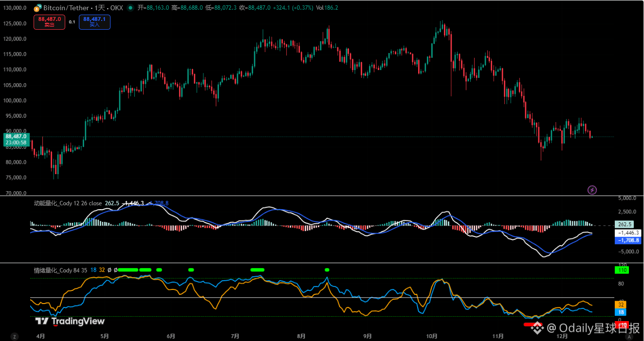
Task: Click the blue 88,487.1 buy button
Action: 94,22
